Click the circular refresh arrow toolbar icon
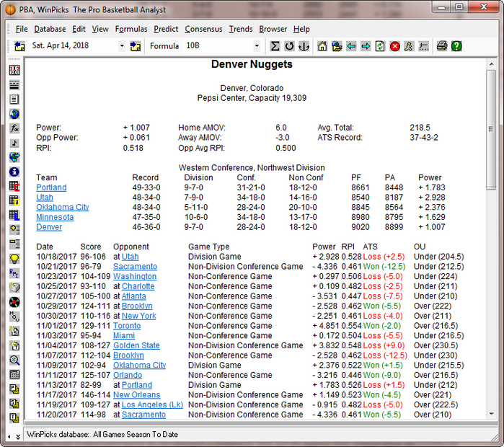The width and height of the screenshot is (504, 447). tap(289, 46)
